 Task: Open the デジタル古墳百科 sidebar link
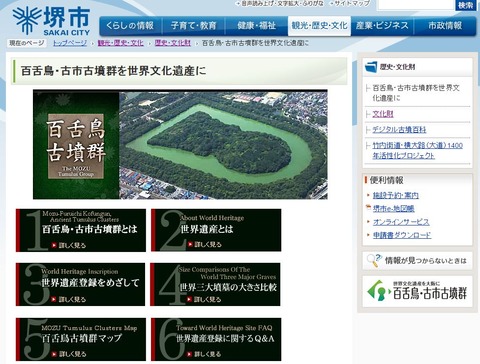[x=399, y=130]
